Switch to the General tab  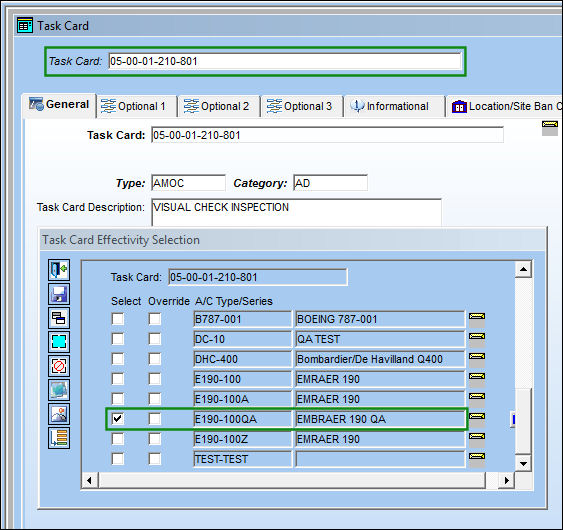(x=59, y=105)
